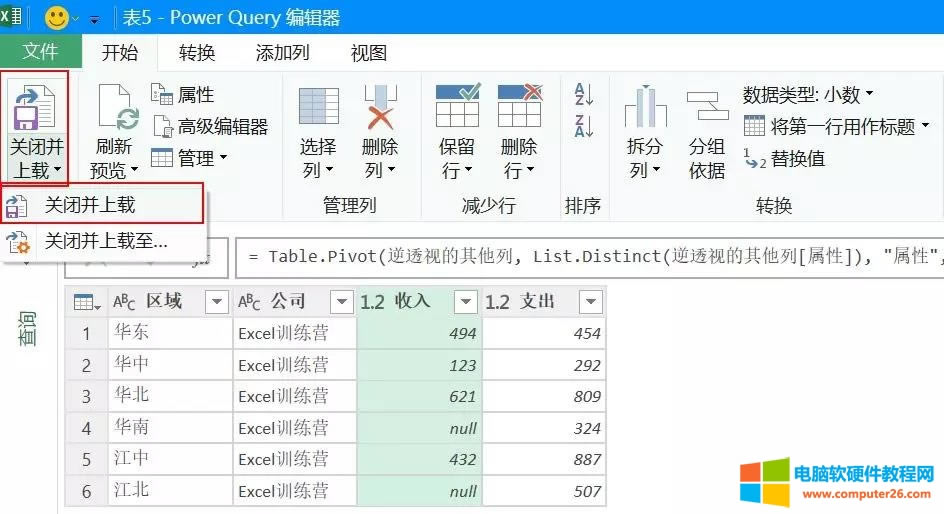944x514 pixels.
Task: Click the cell containing 江中
Action: [170, 459]
